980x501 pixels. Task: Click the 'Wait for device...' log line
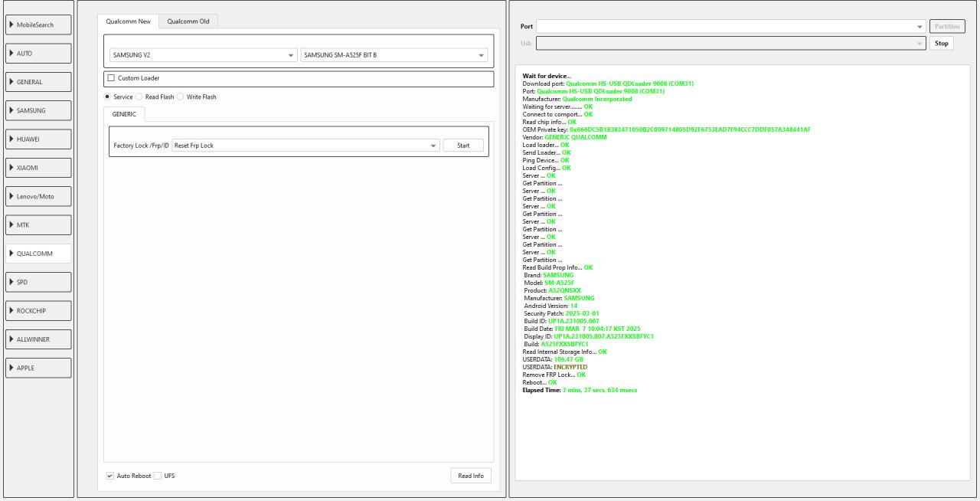(x=547, y=76)
